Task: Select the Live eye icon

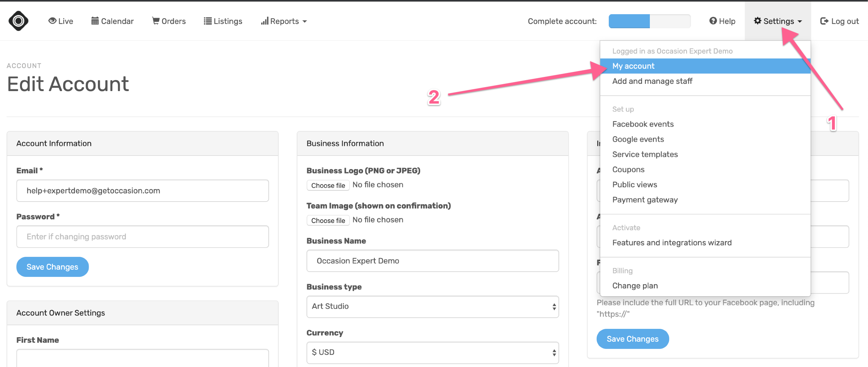Action: [x=52, y=21]
